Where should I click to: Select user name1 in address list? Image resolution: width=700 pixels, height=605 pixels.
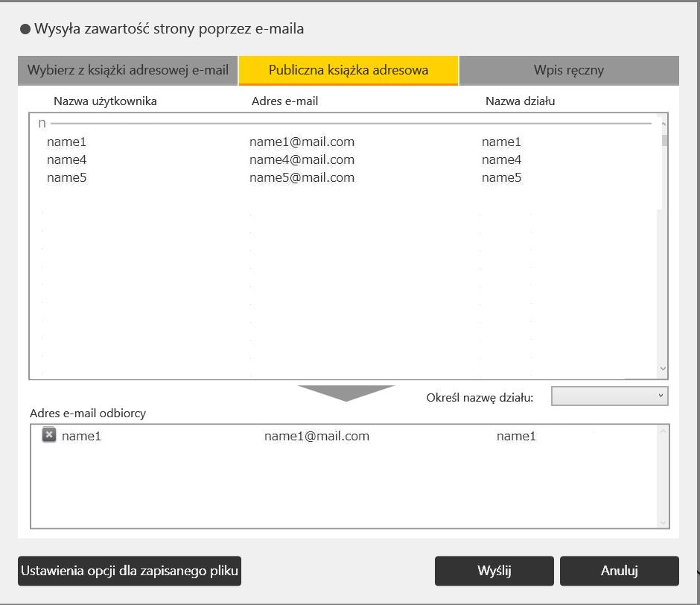[66, 142]
